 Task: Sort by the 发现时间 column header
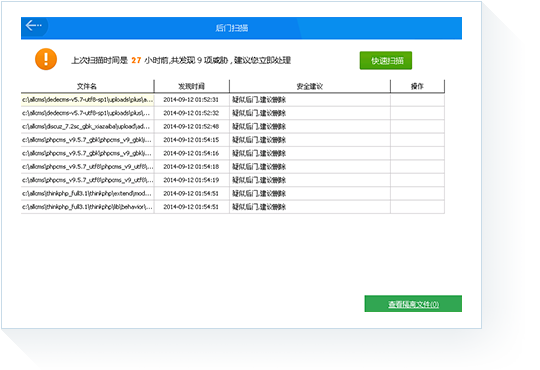coord(191,86)
